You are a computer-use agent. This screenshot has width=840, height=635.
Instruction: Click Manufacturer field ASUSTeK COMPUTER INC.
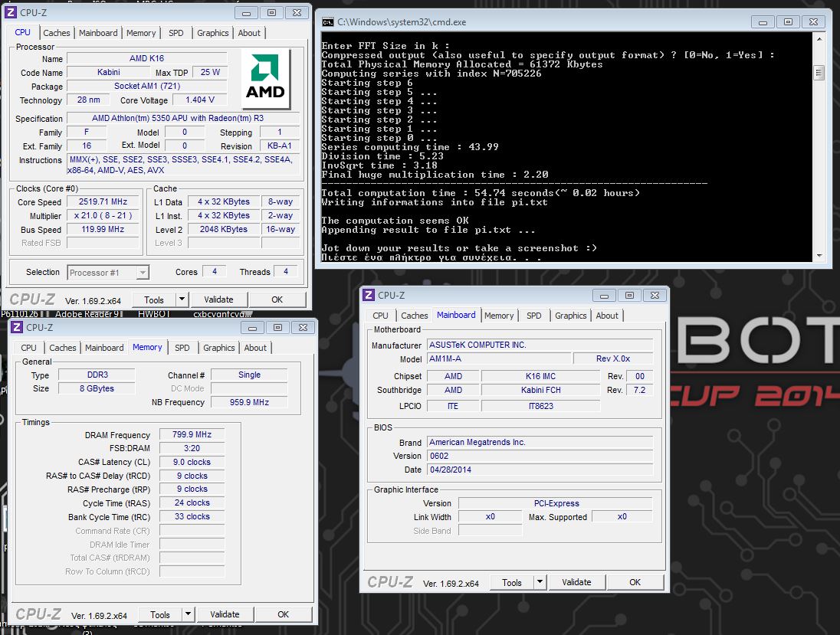(540, 345)
